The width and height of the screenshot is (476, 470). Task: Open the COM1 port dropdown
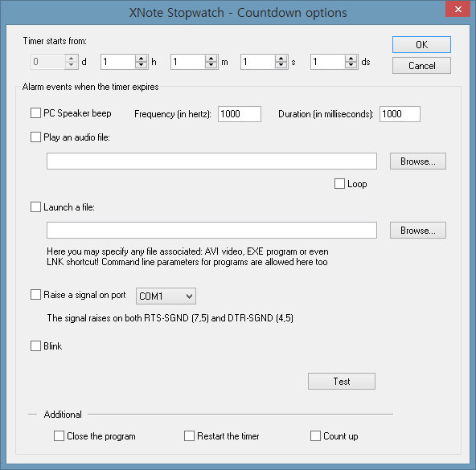166,296
